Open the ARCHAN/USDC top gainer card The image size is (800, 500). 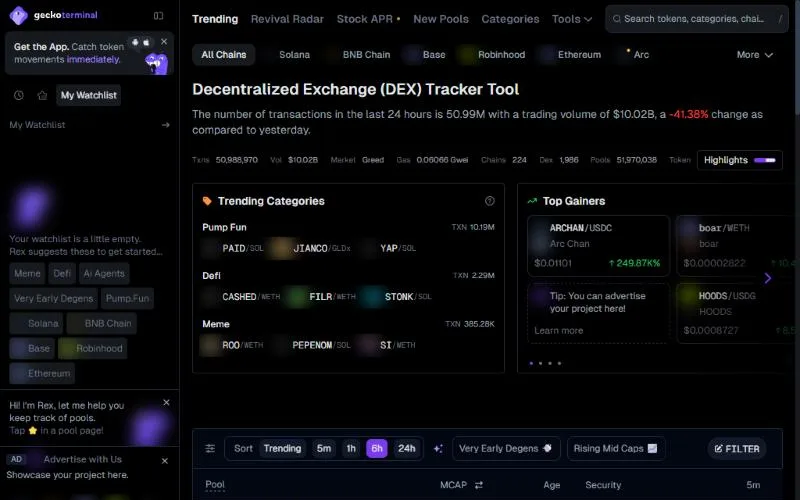[598, 246]
